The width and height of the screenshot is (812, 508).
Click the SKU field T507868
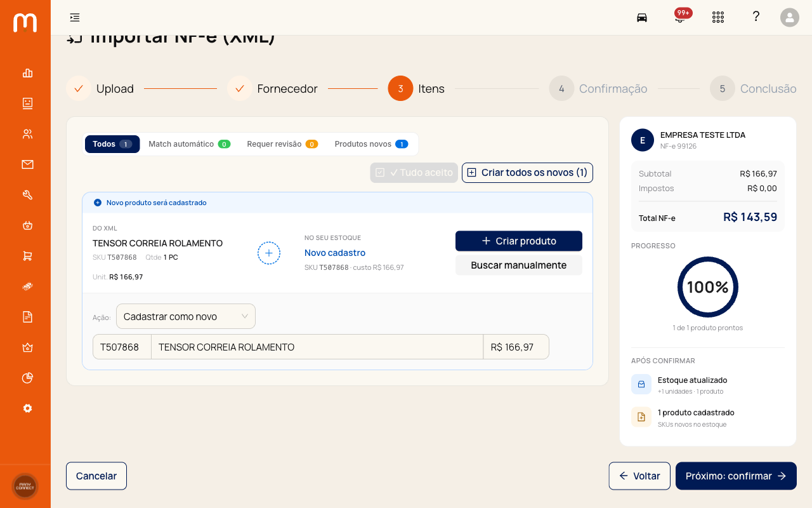pyautogui.click(x=122, y=347)
